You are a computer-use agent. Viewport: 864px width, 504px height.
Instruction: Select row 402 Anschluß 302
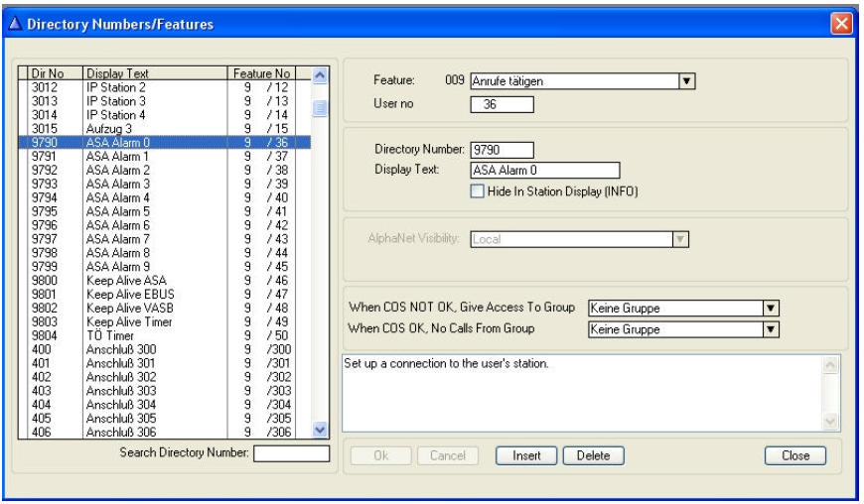(x=165, y=377)
